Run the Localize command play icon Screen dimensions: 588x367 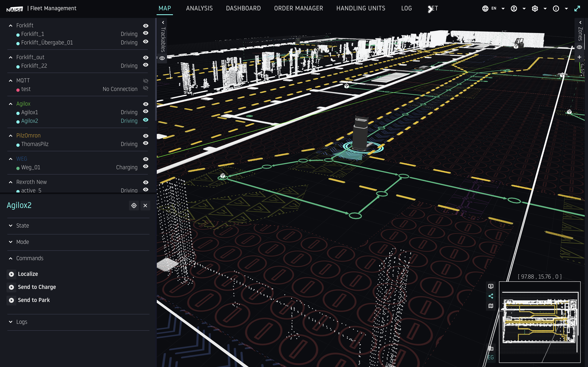pos(11,274)
